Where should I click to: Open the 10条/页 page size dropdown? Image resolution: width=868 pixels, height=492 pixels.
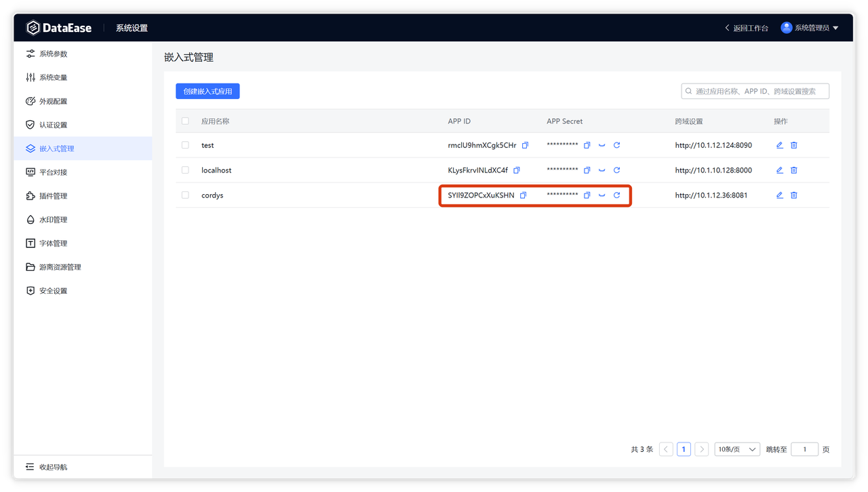(x=737, y=449)
